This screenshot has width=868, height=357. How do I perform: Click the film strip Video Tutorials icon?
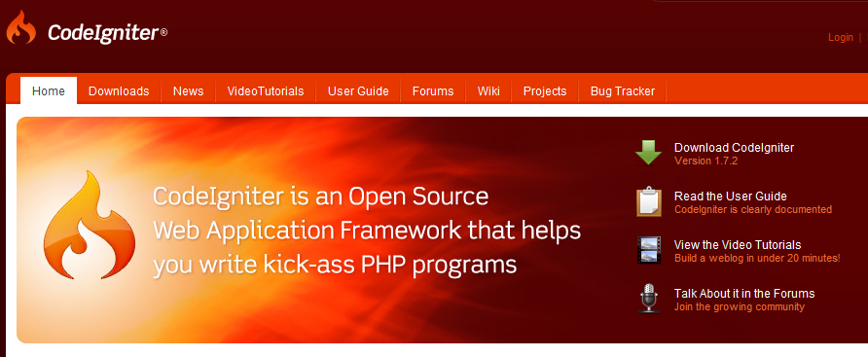tap(649, 250)
